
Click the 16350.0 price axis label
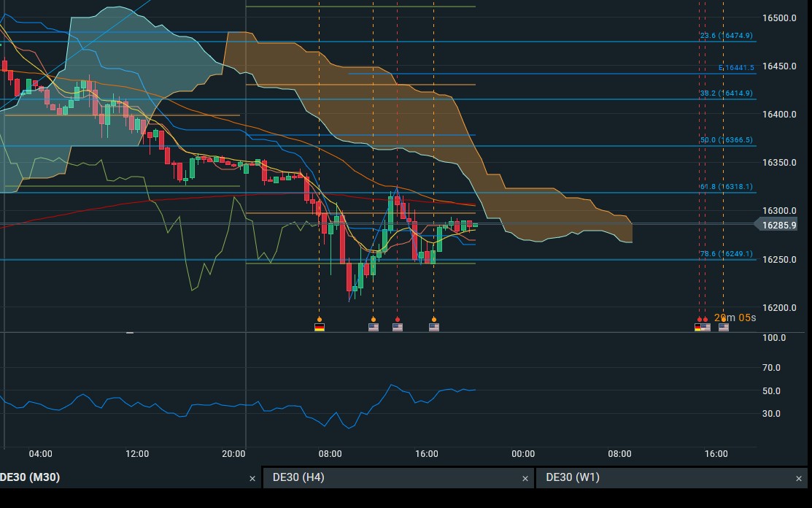click(779, 163)
